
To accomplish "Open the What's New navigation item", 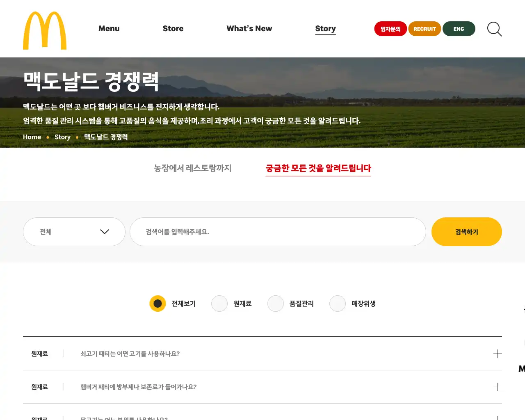I will 249,29.
